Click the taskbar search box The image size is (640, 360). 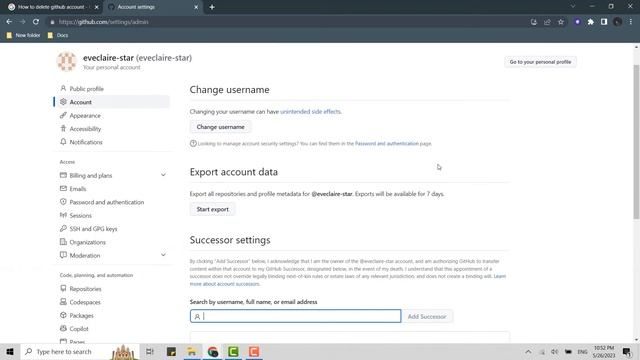[80, 351]
